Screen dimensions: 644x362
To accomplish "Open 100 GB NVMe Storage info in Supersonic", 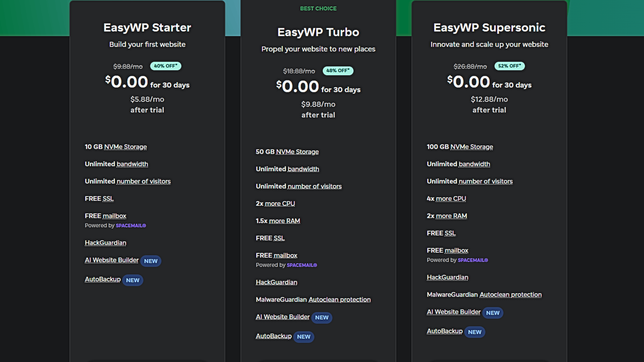I will [x=471, y=147].
